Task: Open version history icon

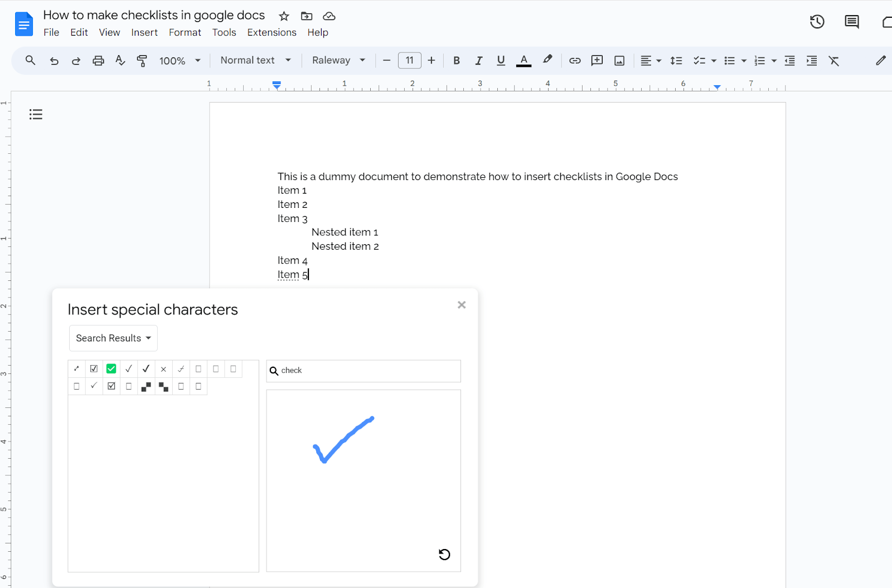Action: (x=817, y=21)
